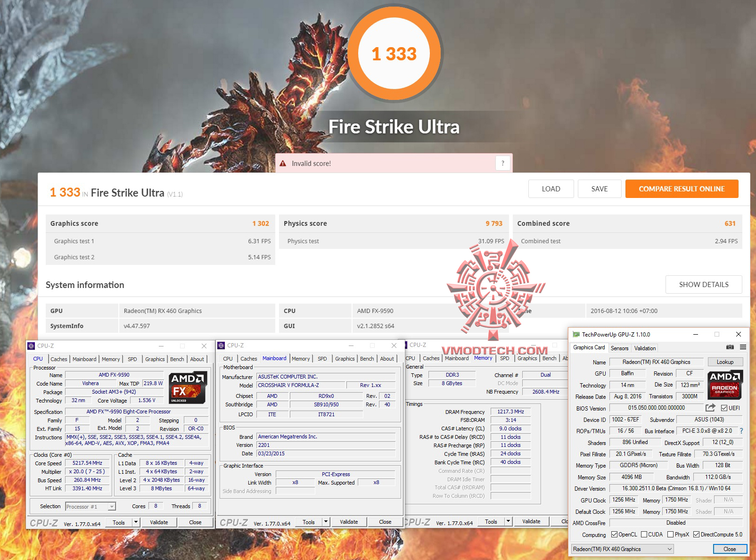Click the AMD FX processor logo in CPU-Z
Image resolution: width=756 pixels, height=560 pixels.
coord(188,388)
